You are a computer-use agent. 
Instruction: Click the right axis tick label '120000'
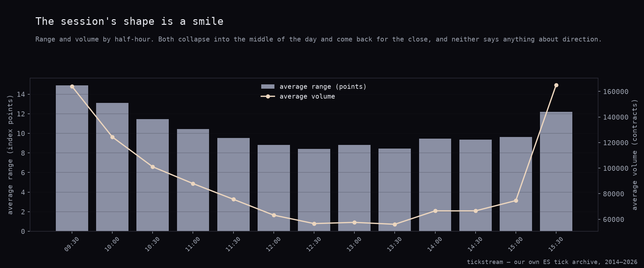coord(616,143)
